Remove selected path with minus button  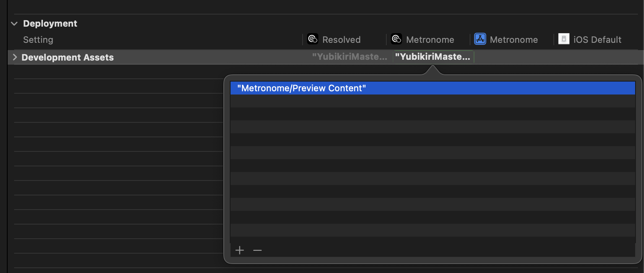[x=257, y=250]
